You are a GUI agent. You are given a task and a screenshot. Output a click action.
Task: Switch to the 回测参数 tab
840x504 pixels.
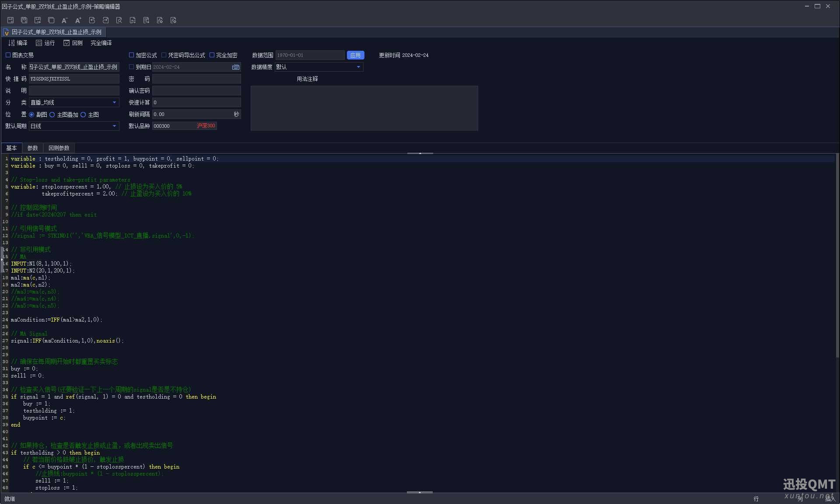tap(59, 148)
